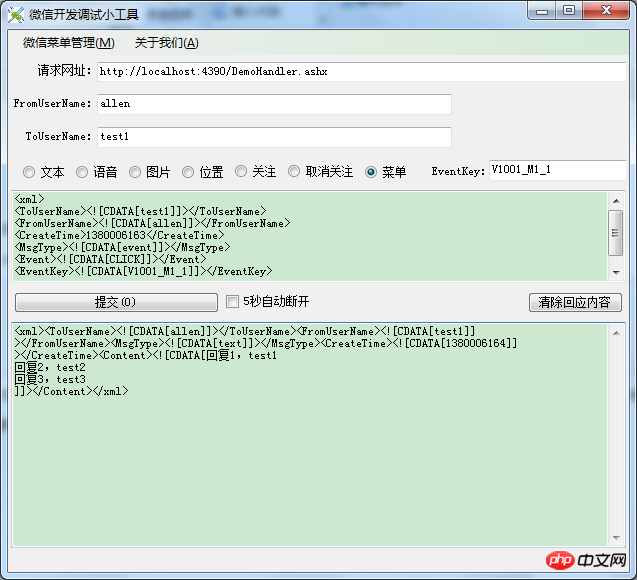Click the 回复3, test3 line in response
Viewport: 637px width, 580px height.
click(x=50, y=380)
